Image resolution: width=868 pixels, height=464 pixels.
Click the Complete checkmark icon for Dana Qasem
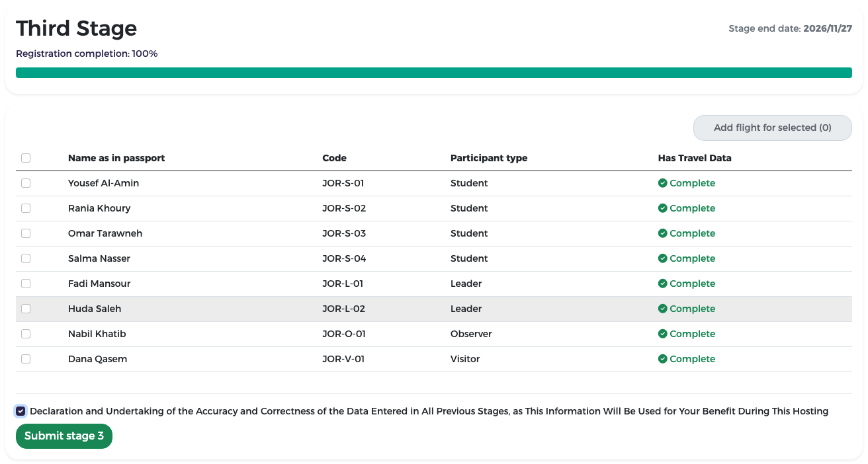coord(662,359)
